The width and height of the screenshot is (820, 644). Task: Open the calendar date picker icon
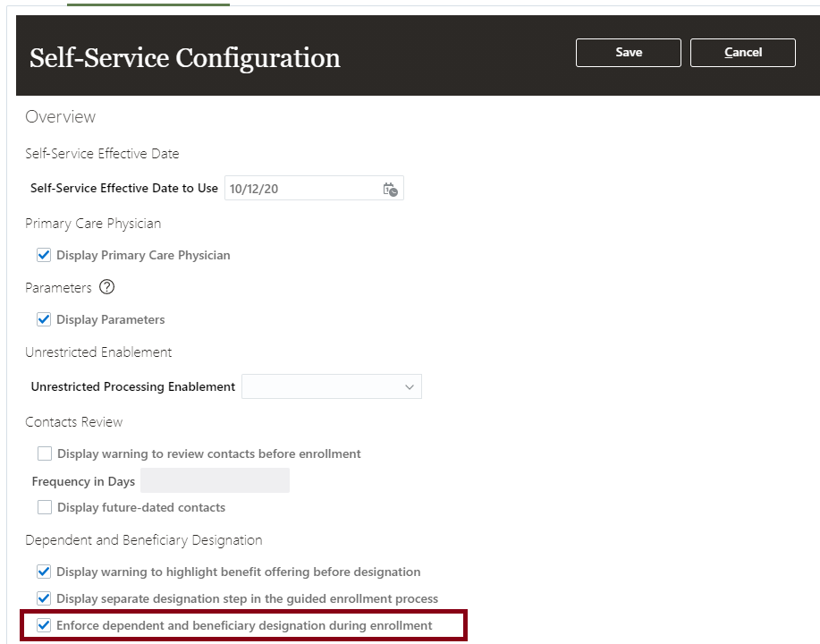[390, 189]
